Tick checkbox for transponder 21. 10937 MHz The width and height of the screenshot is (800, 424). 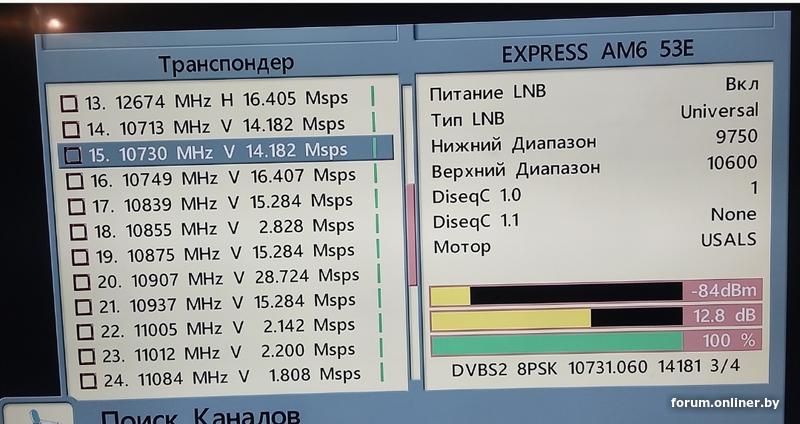[x=83, y=307]
